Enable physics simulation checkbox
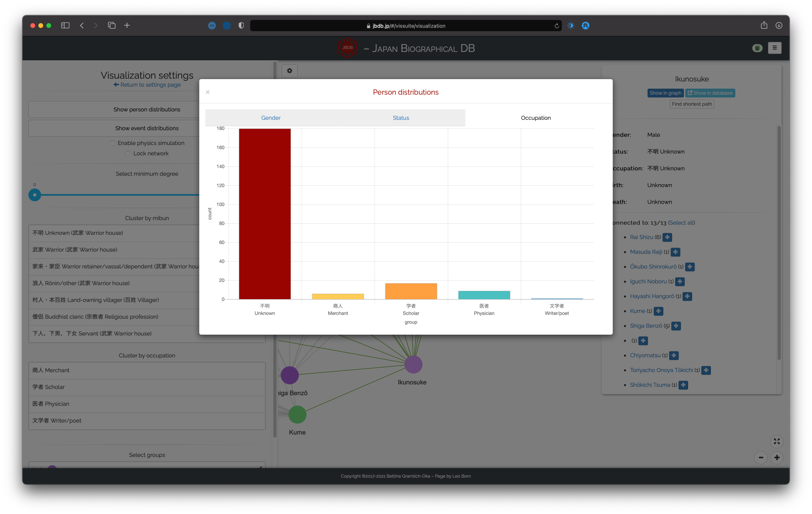Viewport: 812px width, 514px height. click(x=112, y=143)
